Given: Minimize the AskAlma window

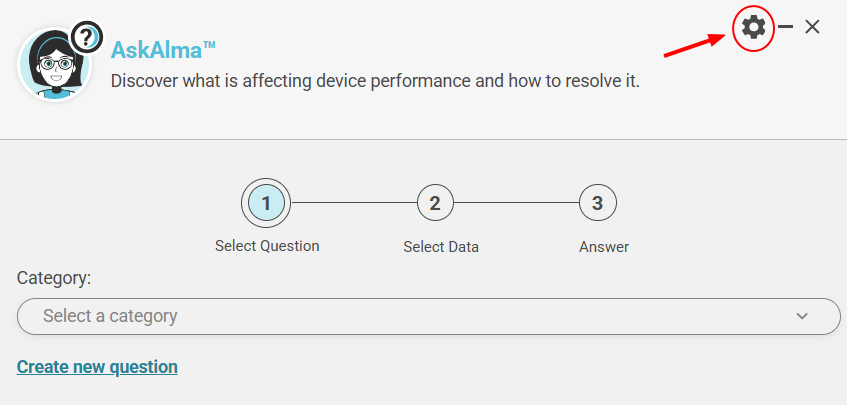Looking at the screenshot, I should point(786,27).
